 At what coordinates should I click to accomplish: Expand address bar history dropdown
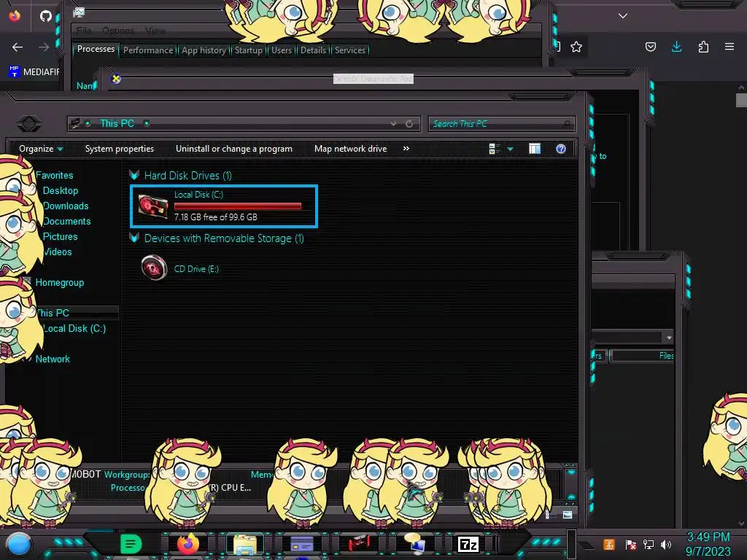(x=393, y=124)
